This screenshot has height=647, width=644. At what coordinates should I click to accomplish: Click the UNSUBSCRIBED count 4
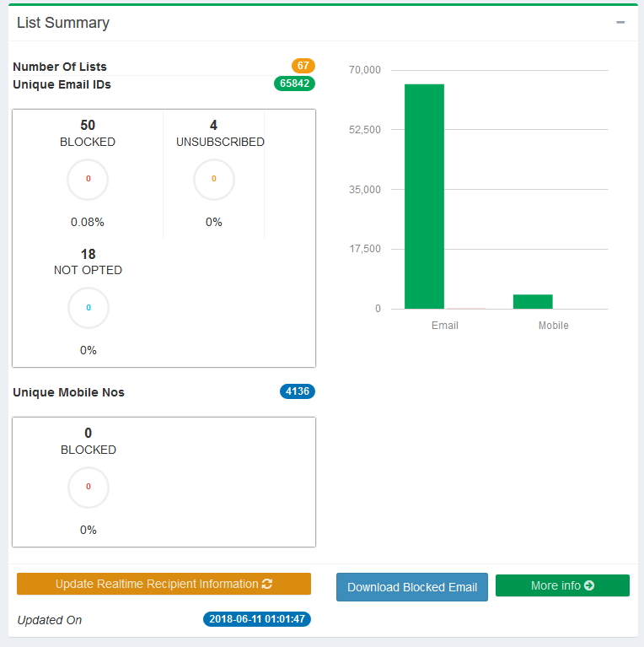[213, 125]
